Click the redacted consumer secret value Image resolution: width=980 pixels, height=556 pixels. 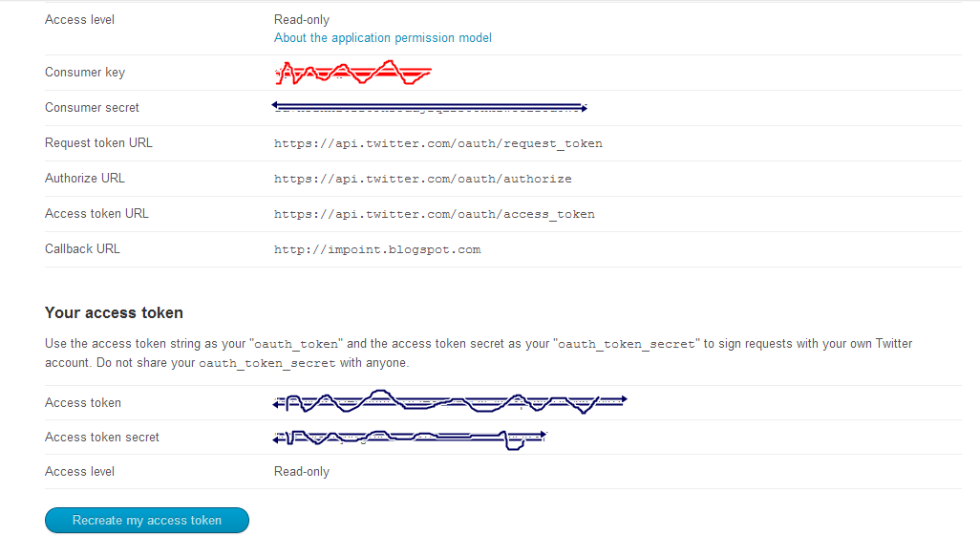[x=429, y=107]
